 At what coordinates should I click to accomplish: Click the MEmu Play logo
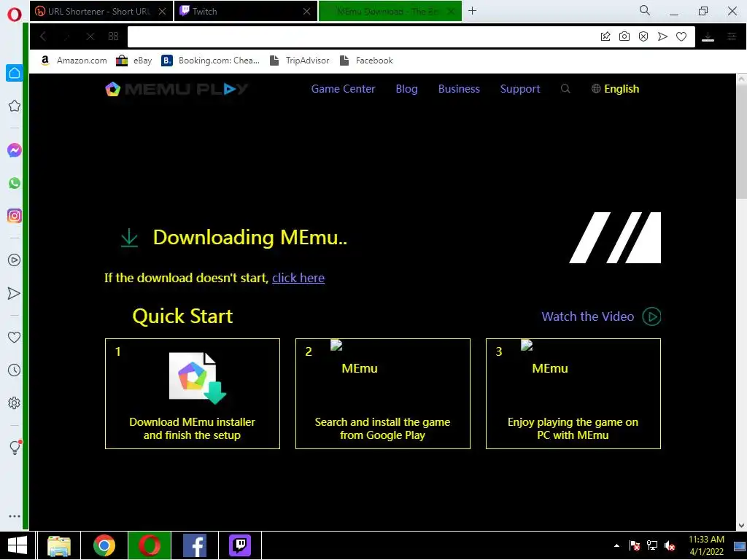coord(177,89)
